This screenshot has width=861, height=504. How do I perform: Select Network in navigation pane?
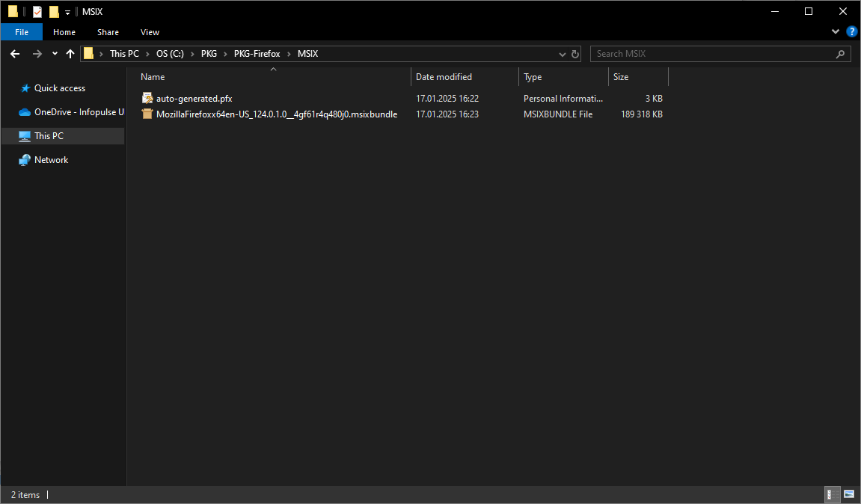point(51,160)
